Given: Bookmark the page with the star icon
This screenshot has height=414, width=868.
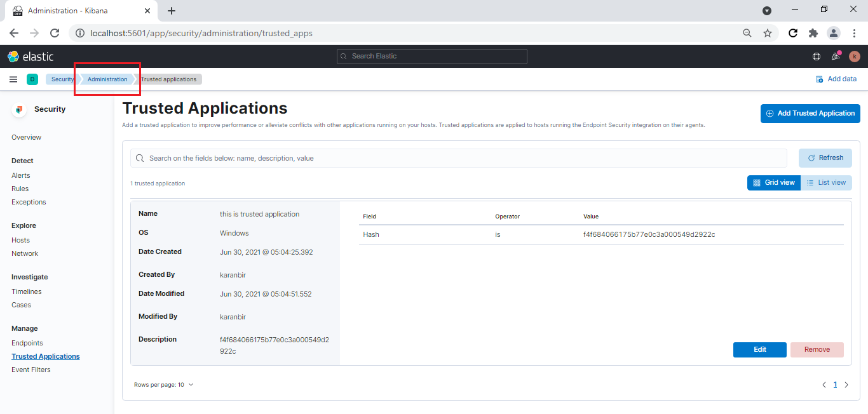Looking at the screenshot, I should coord(768,32).
